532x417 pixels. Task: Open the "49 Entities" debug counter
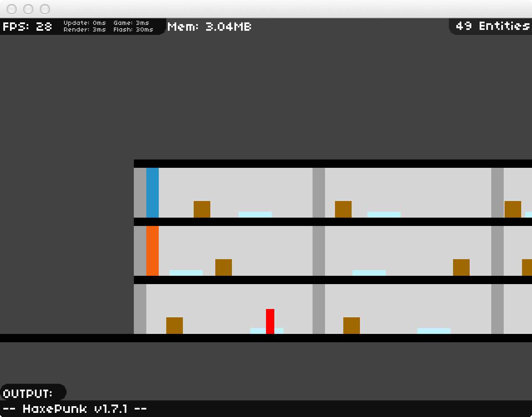click(493, 26)
